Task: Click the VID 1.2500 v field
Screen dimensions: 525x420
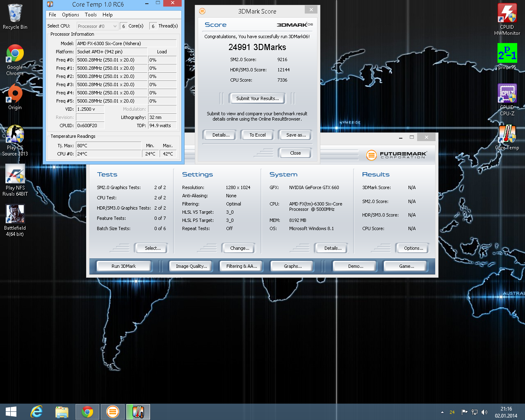Action: coord(90,109)
